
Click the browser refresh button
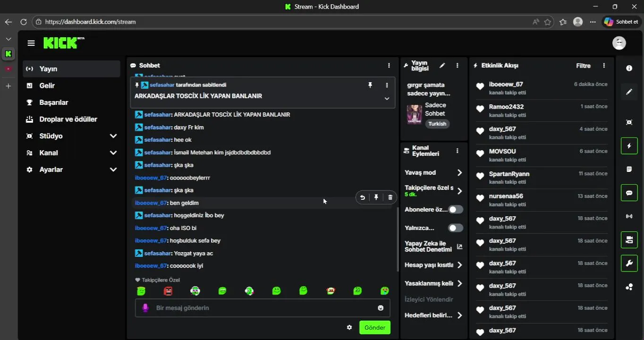click(x=24, y=22)
